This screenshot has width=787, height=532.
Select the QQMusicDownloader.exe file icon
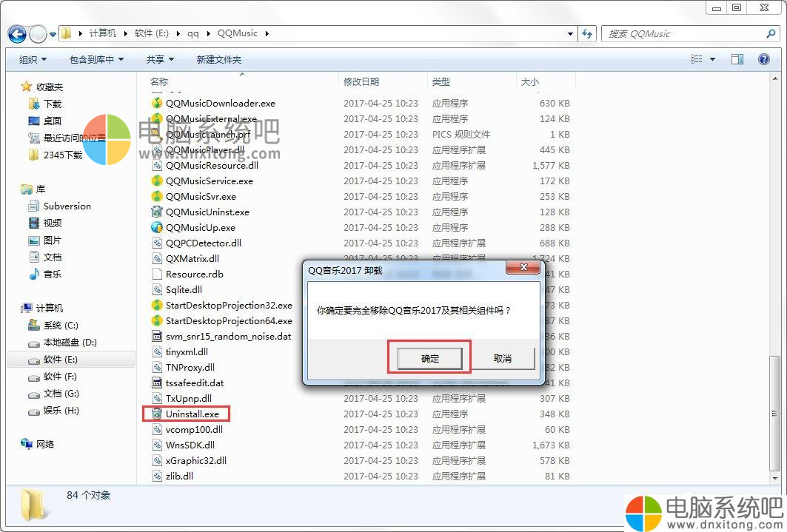tap(157, 104)
